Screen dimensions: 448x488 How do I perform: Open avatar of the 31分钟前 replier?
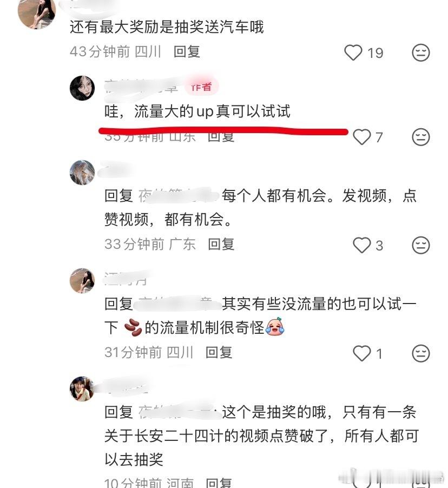(82, 280)
